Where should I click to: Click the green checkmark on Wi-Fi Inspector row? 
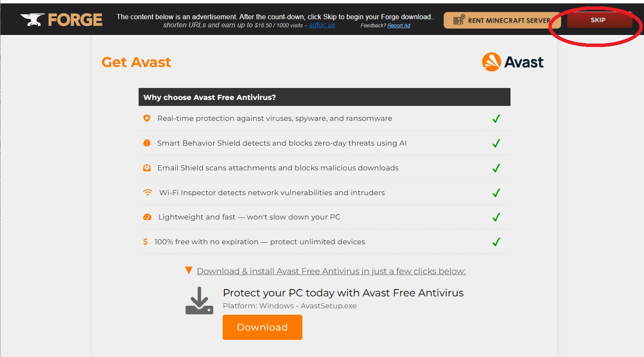tap(496, 193)
